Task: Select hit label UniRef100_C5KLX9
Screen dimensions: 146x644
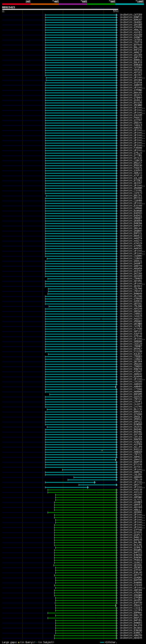Action: (x=131, y=480)
